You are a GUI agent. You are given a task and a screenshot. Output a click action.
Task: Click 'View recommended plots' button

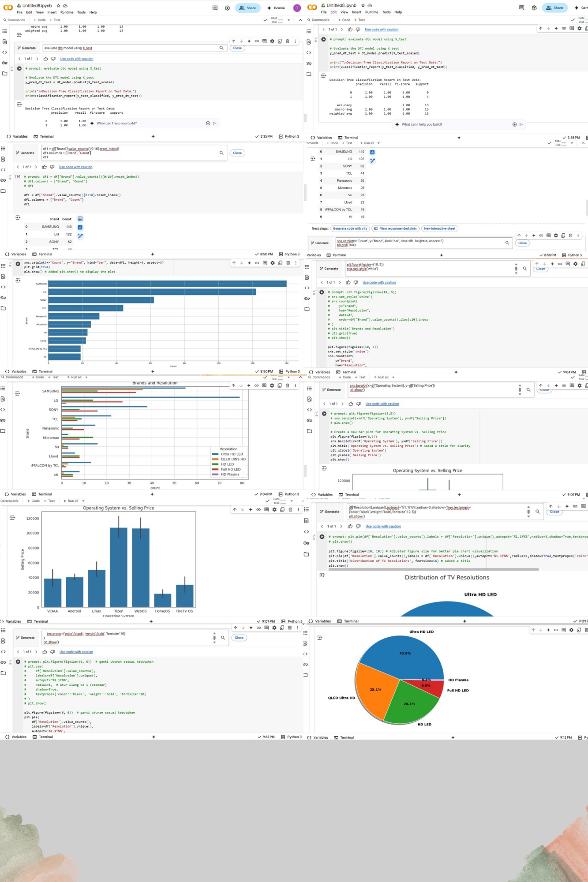coord(395,228)
